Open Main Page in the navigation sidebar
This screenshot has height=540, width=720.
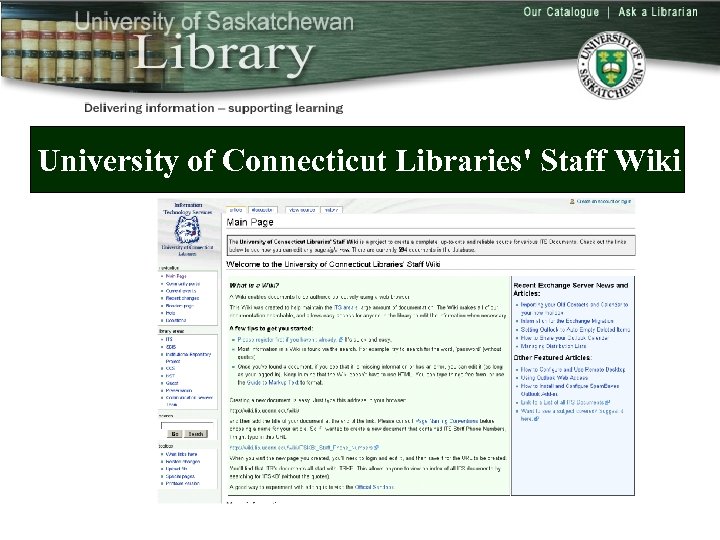pos(176,276)
